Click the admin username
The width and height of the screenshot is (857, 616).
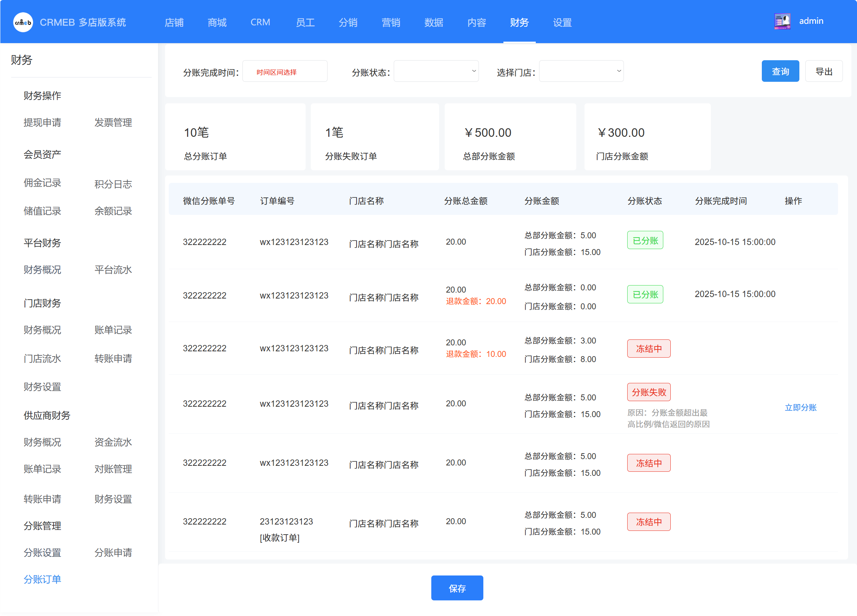811,21
